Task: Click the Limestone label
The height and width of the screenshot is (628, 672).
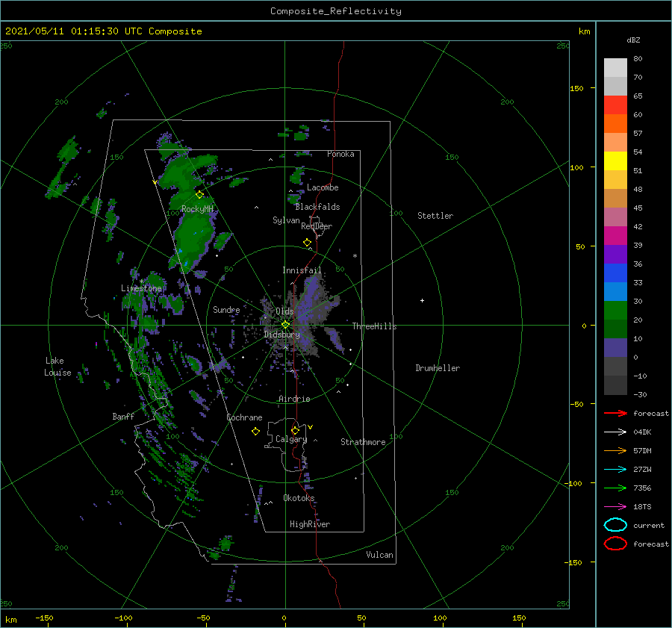Action: point(141,288)
